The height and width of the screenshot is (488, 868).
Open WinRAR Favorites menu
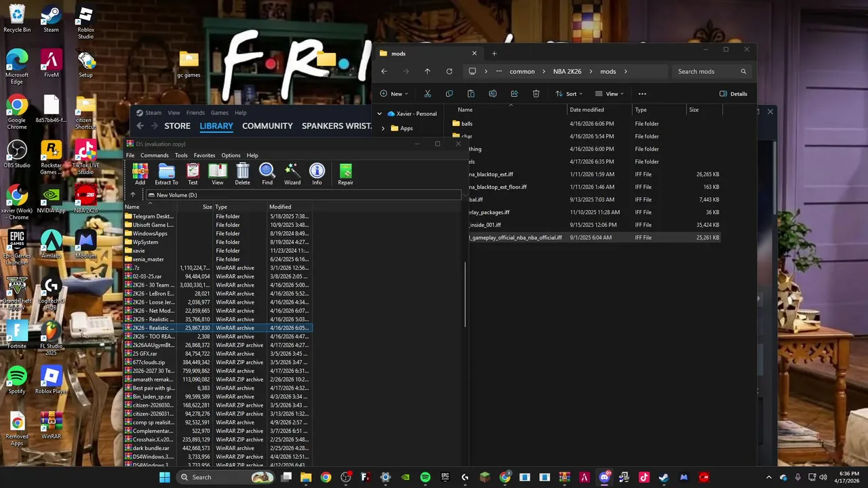(x=204, y=155)
